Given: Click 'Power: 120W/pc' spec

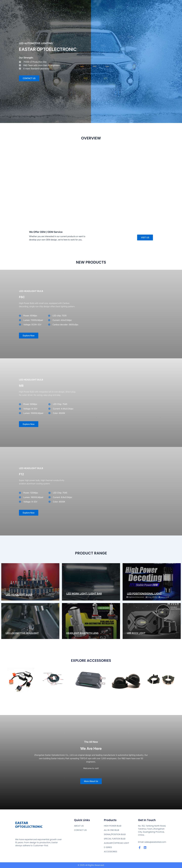Looking at the screenshot, I should (x=31, y=493).
